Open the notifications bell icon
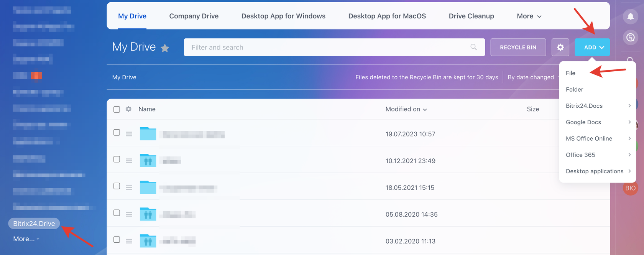 630,16
